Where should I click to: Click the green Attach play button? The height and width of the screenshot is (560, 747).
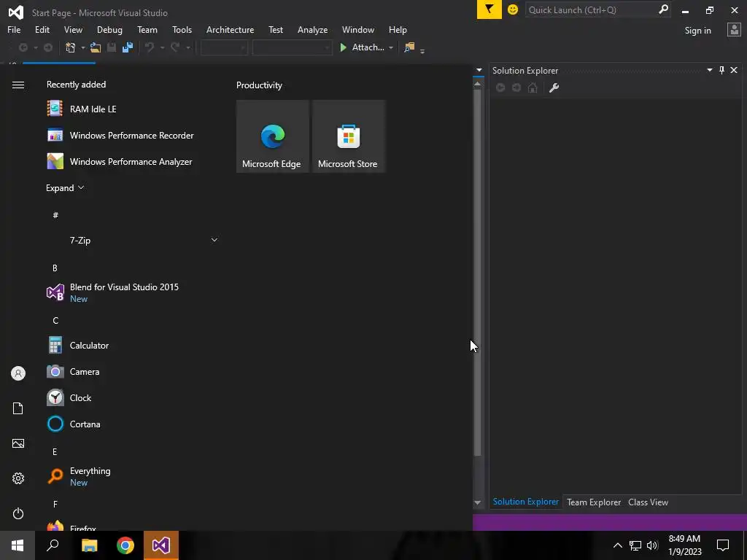tap(343, 47)
